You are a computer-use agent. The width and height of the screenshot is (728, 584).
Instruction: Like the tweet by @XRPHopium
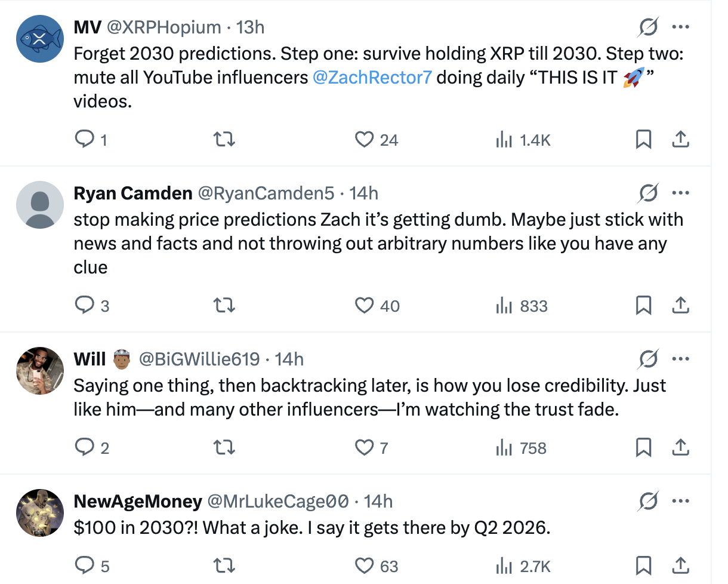pyautogui.click(x=364, y=139)
